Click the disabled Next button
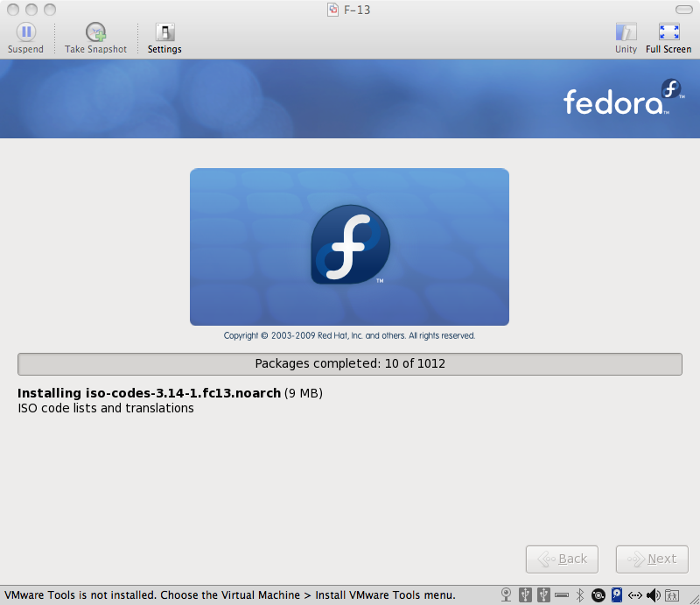Image resolution: width=700 pixels, height=605 pixels. (x=652, y=559)
